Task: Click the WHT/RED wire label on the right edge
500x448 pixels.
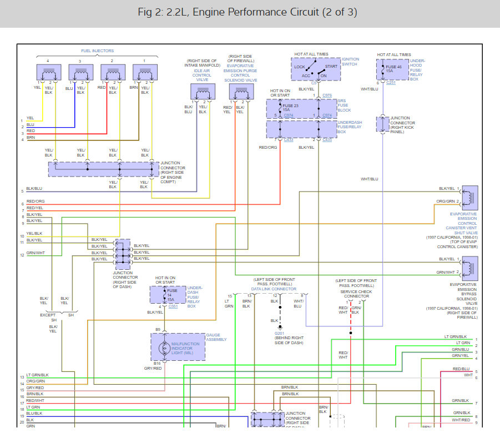Action: coord(461,420)
